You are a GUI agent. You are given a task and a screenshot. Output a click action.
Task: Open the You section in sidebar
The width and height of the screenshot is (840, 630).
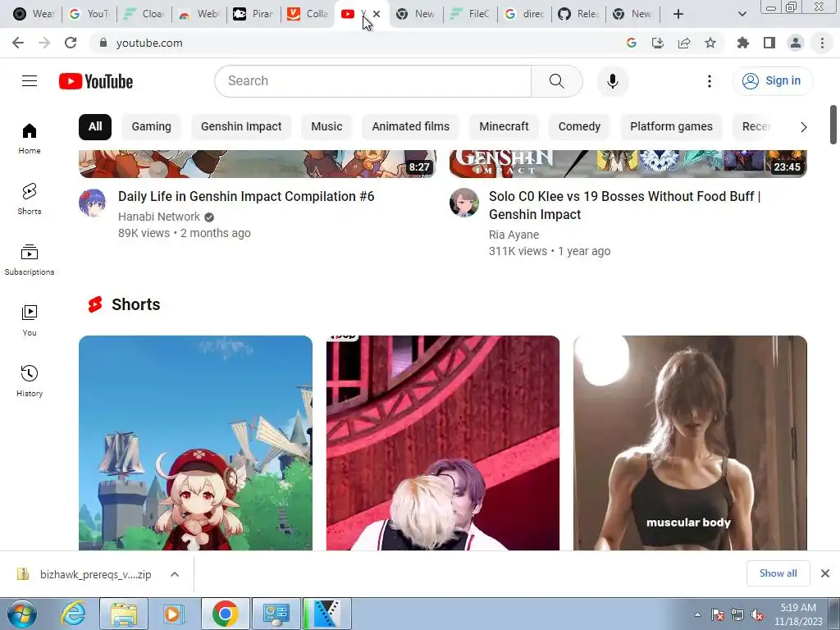coord(30,321)
